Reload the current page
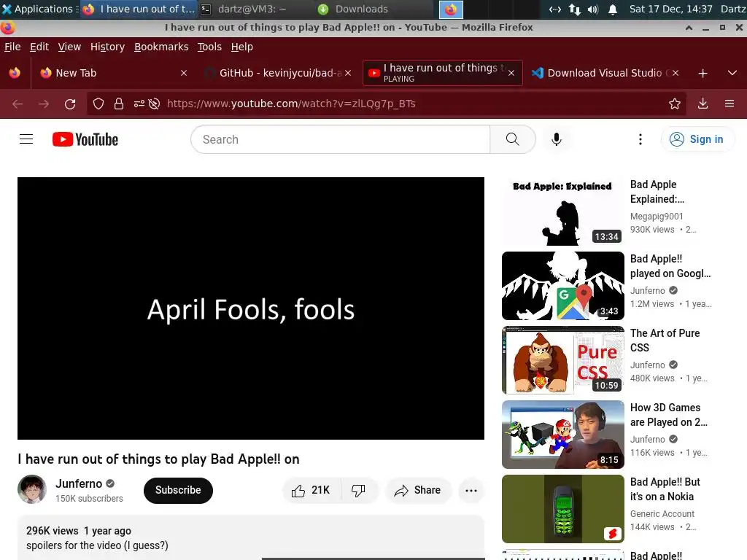 coord(70,104)
